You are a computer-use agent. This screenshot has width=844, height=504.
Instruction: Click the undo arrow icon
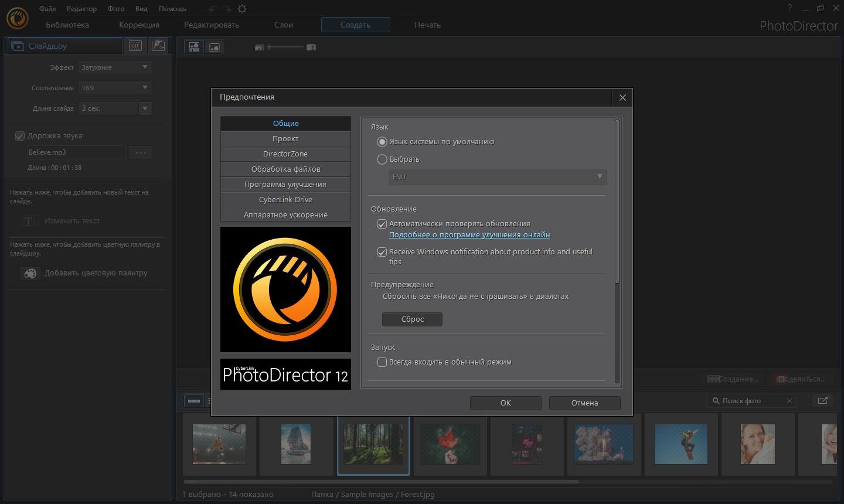pyautogui.click(x=212, y=9)
